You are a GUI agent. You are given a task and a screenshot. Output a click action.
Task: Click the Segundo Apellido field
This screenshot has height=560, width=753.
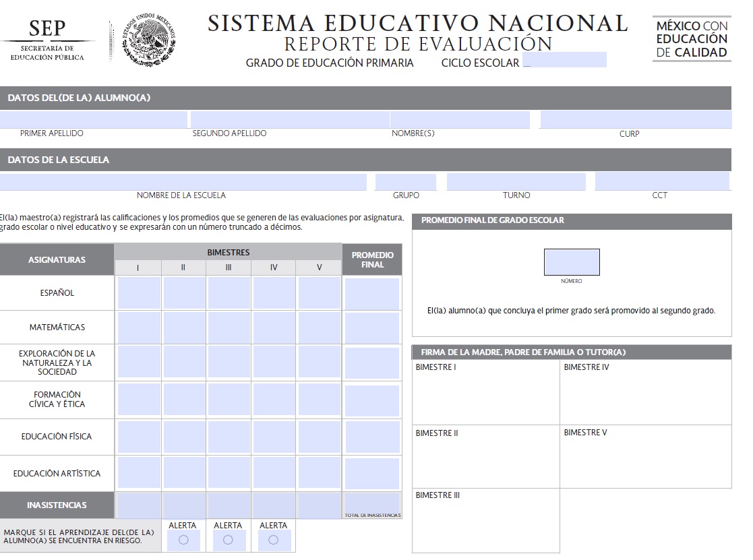coord(290,119)
